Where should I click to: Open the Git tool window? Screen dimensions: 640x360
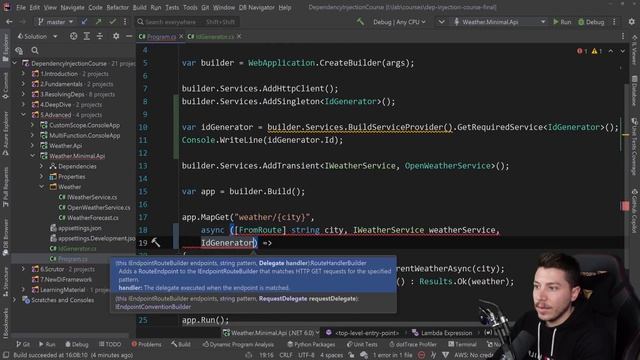click(x=22, y=344)
